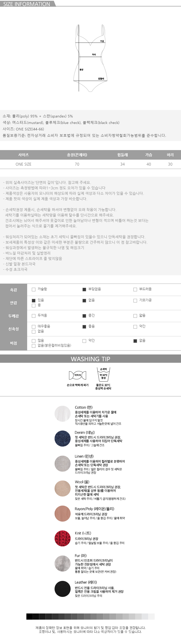Click the Denim fabric sample circle
The image size is (181, 644).
click(x=63, y=439)
